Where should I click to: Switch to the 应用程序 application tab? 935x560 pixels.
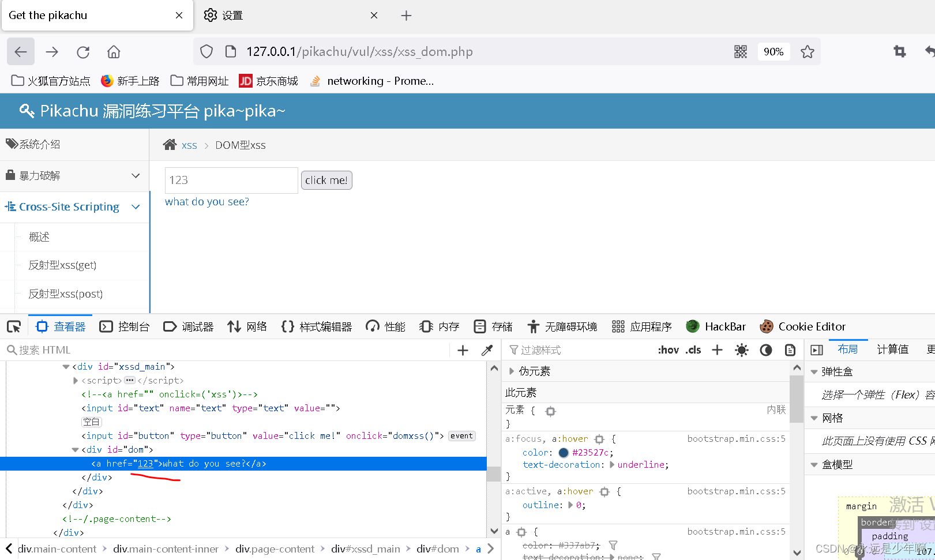click(642, 327)
